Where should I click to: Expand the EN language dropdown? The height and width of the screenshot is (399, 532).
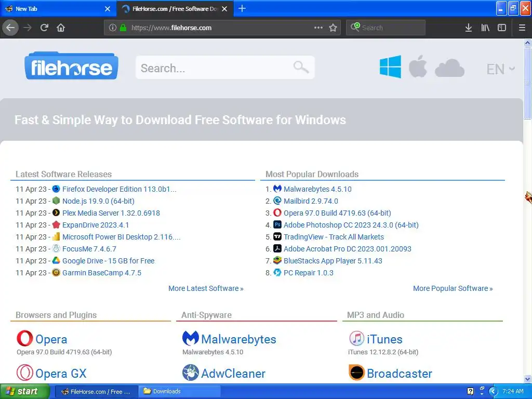[501, 69]
